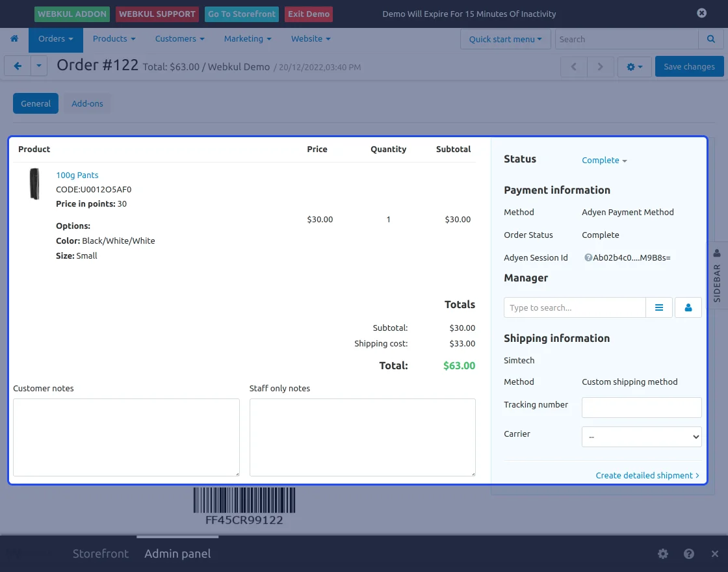The height and width of the screenshot is (572, 728).
Task: Go to previous order with left chevron
Action: (x=574, y=66)
